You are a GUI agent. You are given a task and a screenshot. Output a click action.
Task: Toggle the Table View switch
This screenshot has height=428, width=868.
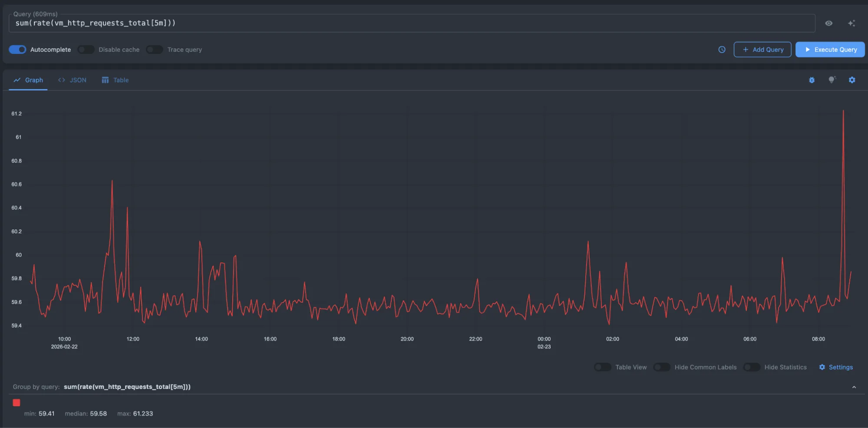602,367
